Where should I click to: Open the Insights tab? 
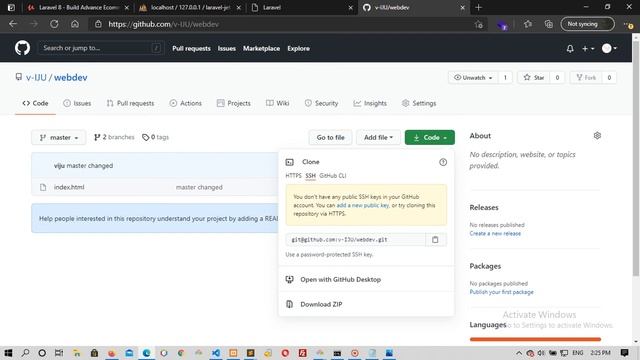coord(370,103)
